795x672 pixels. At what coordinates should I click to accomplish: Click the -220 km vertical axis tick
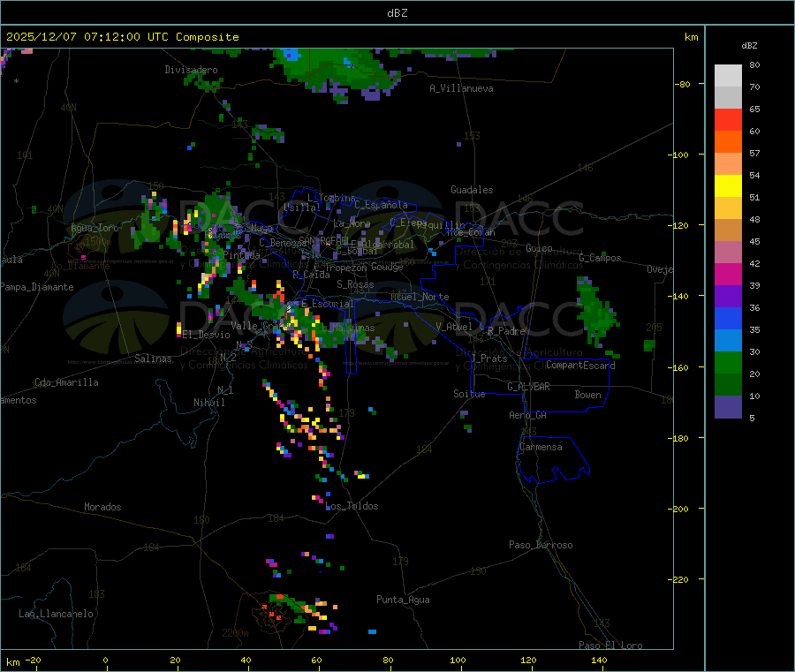[680, 579]
